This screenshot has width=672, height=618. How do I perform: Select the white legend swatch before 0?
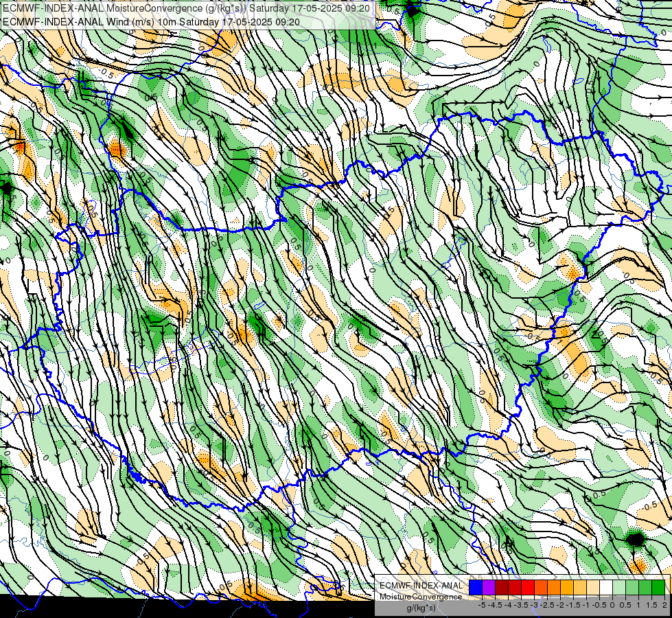pyautogui.click(x=606, y=588)
